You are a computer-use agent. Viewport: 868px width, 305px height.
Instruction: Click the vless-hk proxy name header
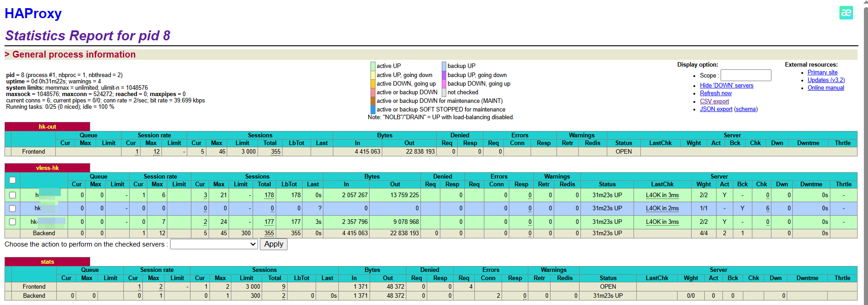point(47,168)
